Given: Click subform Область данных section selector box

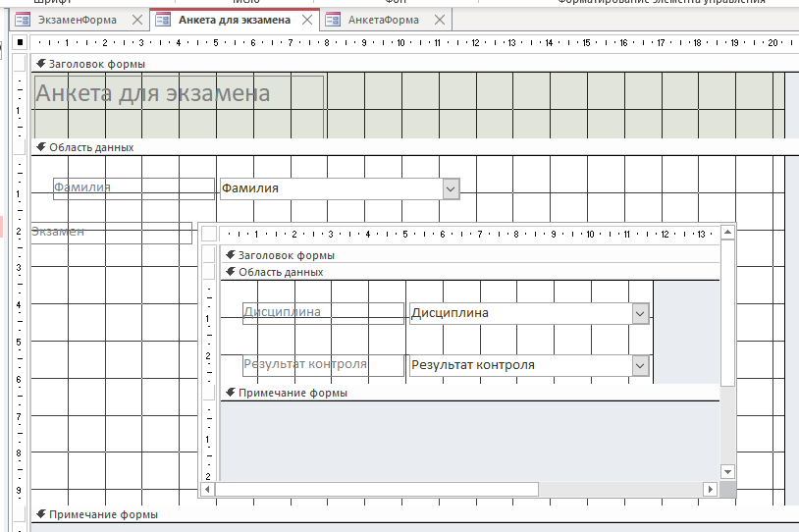Looking at the screenshot, I should point(209,272).
